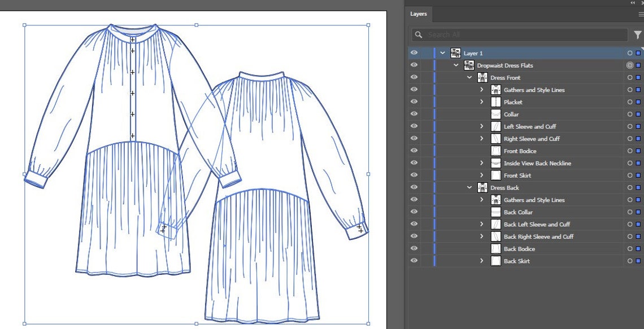Click the filter icon beside the search field
644x329 pixels.
pyautogui.click(x=638, y=34)
